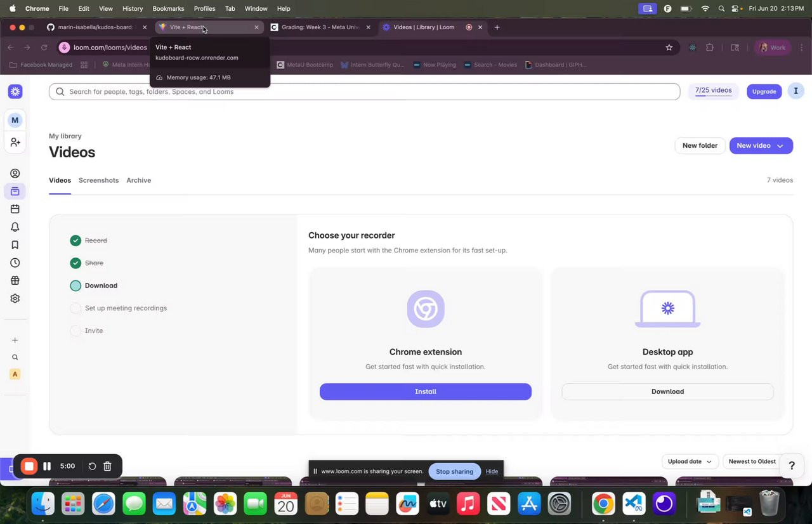Click the New folder button

click(x=700, y=145)
